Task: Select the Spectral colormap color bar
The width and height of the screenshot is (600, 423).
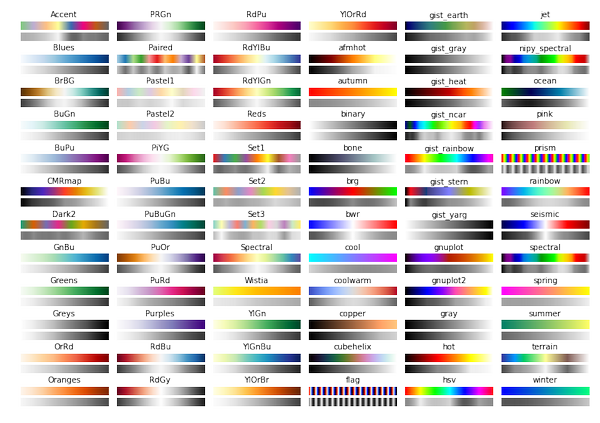Action: pos(257,258)
